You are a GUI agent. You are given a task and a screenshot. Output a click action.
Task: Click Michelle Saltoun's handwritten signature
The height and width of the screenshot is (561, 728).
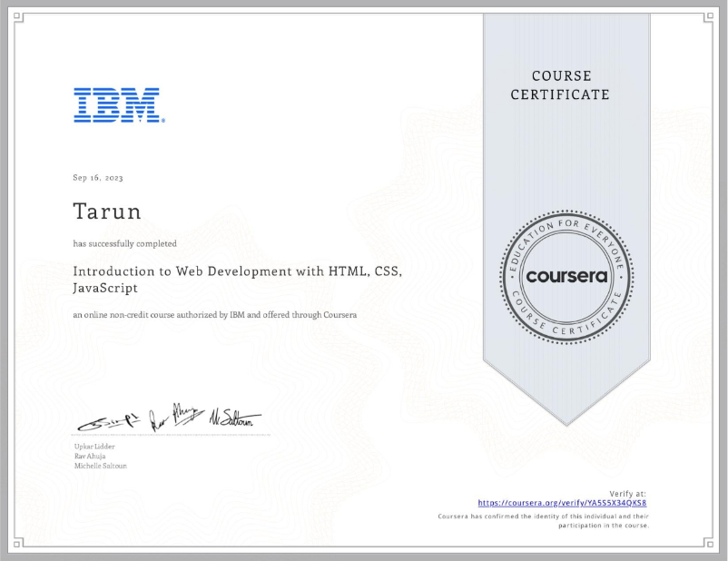(x=235, y=418)
